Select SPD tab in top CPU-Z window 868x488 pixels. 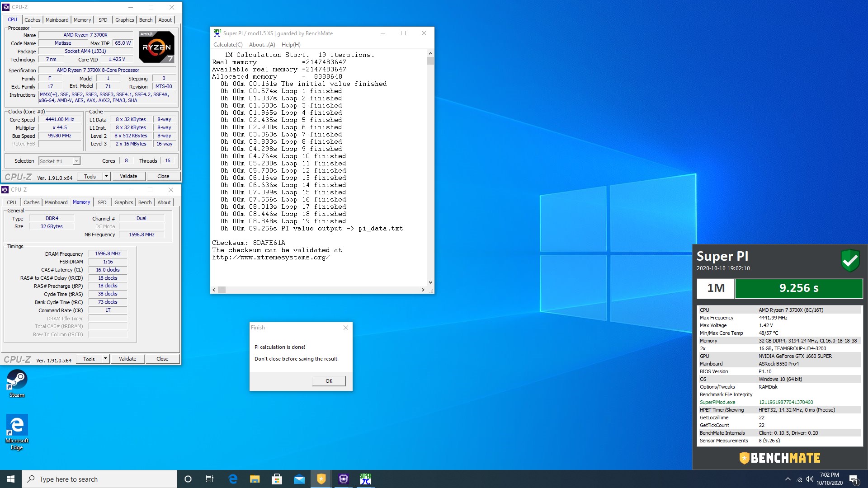pos(103,20)
